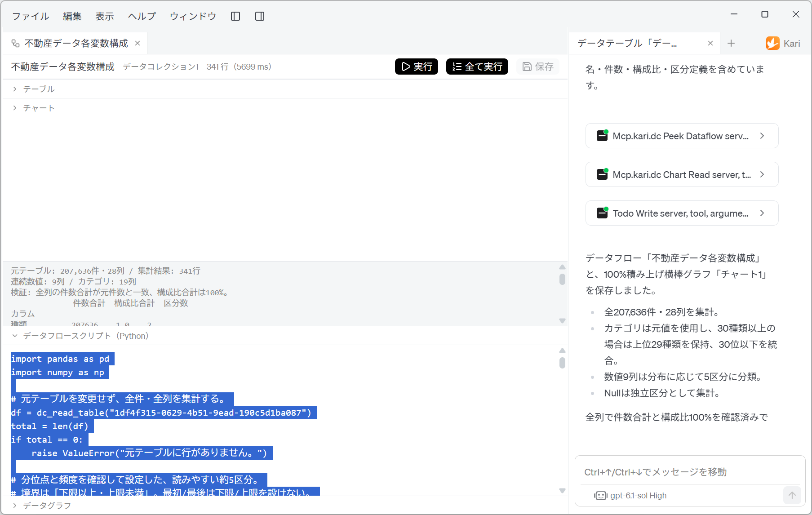Click the 'Nullは独立区分として集計。' bullet text
The image size is (812, 515).
[663, 393]
